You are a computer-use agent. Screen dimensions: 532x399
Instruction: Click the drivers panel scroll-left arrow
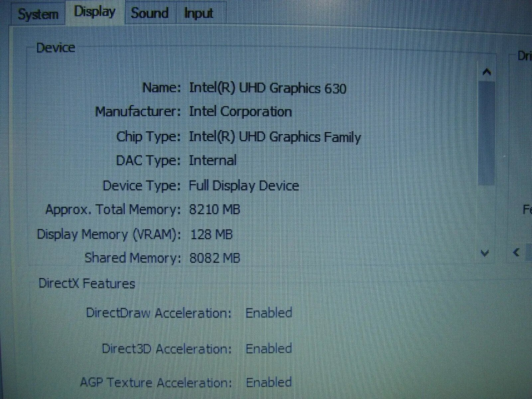tap(516, 253)
